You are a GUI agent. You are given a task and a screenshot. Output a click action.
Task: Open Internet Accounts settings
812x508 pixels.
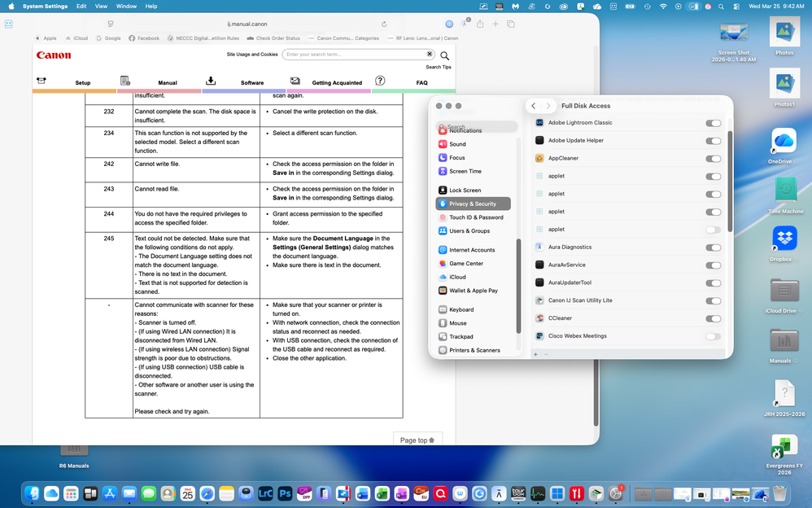click(x=473, y=250)
